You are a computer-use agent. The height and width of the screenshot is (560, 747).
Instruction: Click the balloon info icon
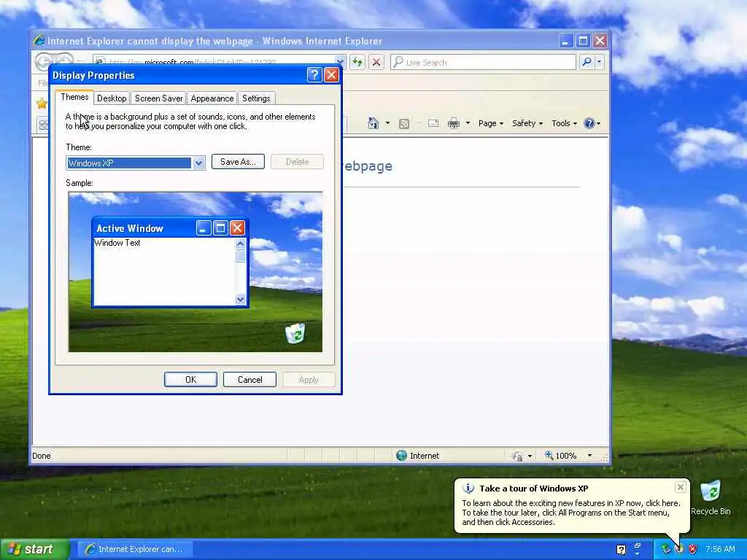tap(468, 489)
